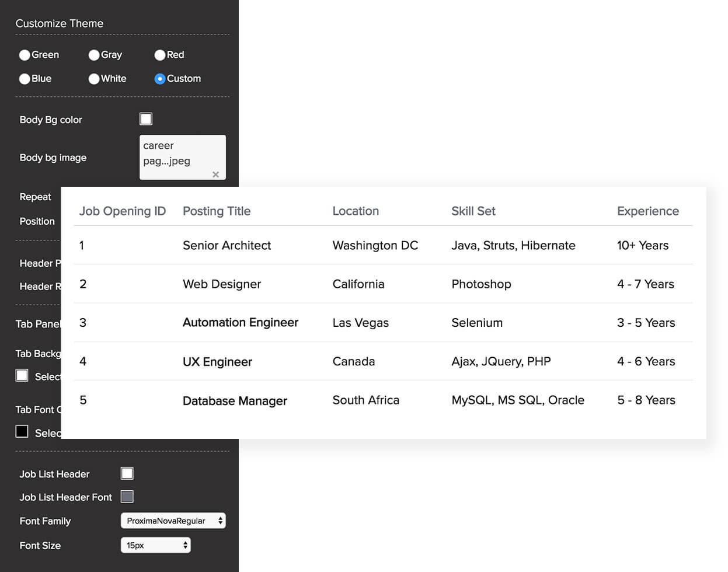Image resolution: width=728 pixels, height=572 pixels.
Task: Select the Gray theme option
Action: [94, 55]
